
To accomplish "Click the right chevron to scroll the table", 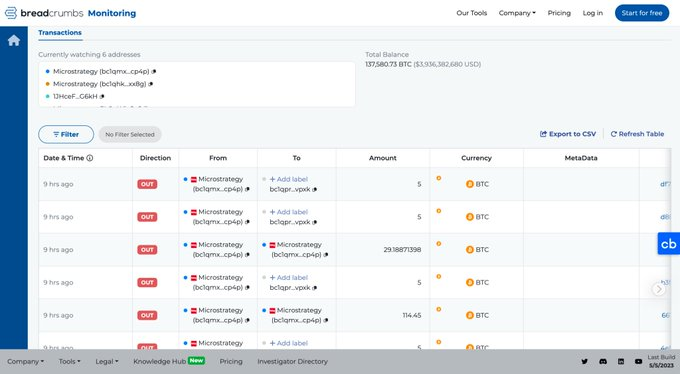I will (659, 289).
